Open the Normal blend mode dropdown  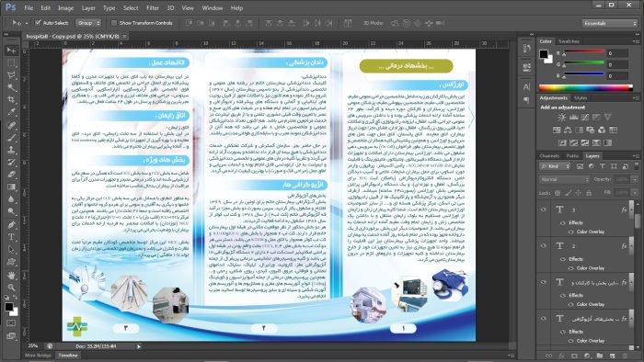564,179
